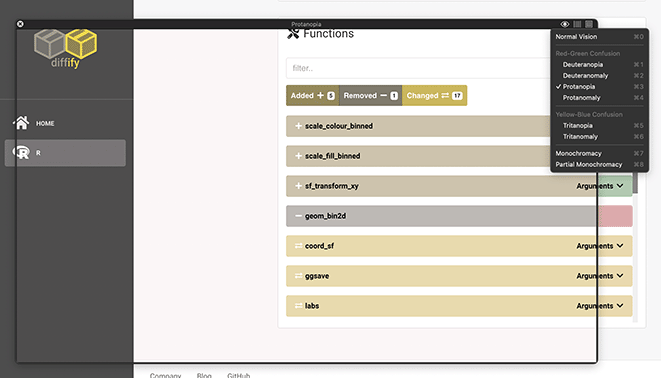Click the Functions heading text

(x=328, y=34)
